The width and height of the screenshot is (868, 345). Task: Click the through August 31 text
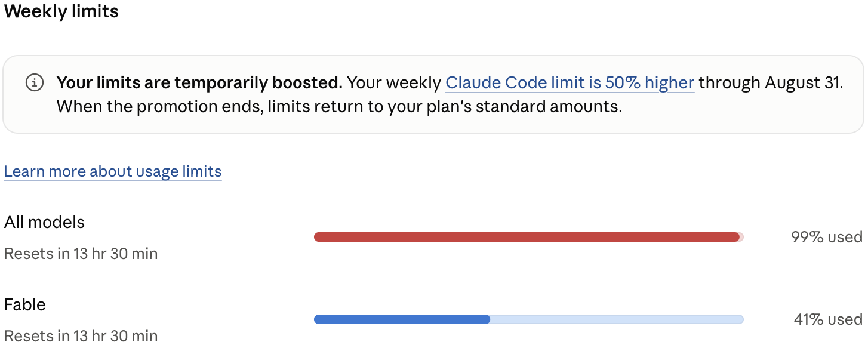click(x=771, y=82)
